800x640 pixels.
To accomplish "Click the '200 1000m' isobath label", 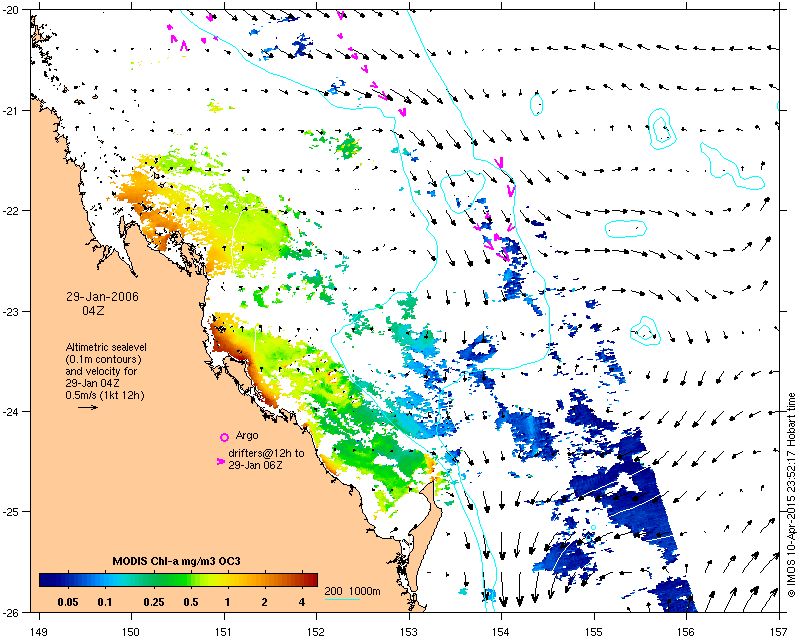I will [x=353, y=591].
